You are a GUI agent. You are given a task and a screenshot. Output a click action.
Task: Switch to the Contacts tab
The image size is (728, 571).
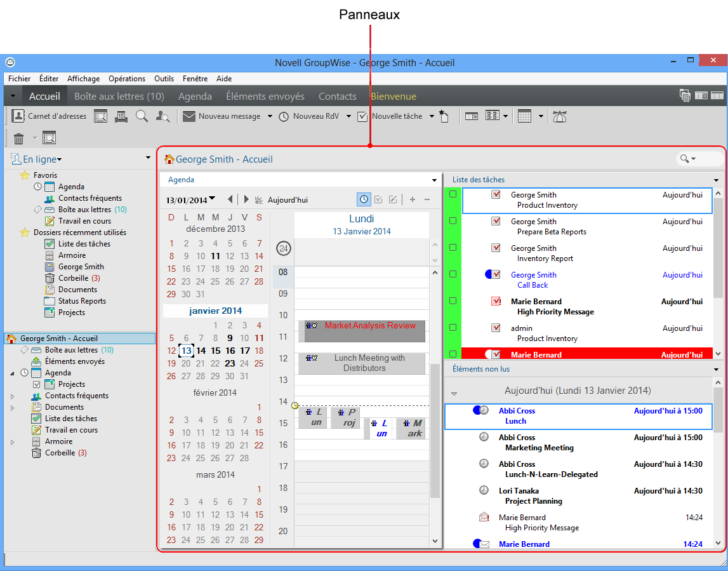(x=338, y=96)
